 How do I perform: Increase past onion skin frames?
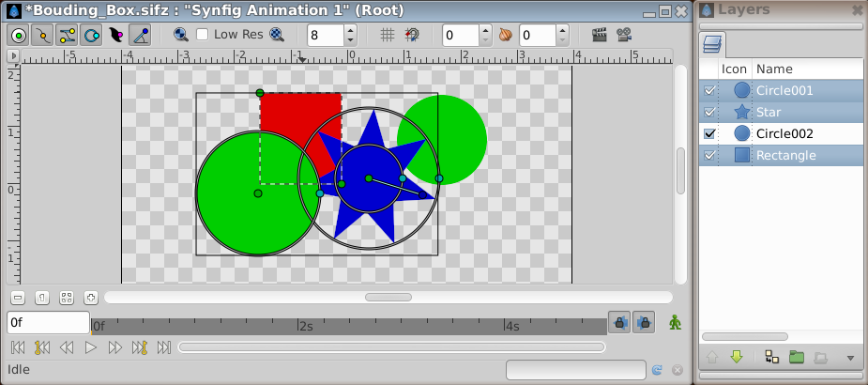click(485, 30)
